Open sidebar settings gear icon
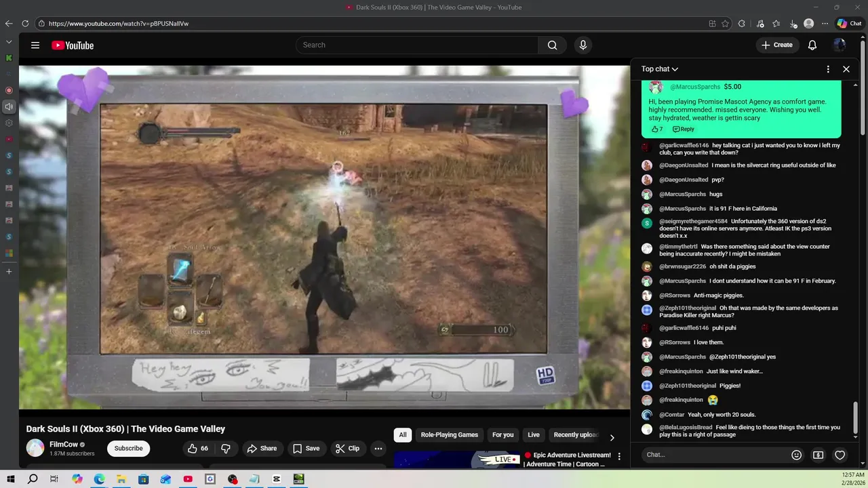 (9, 123)
